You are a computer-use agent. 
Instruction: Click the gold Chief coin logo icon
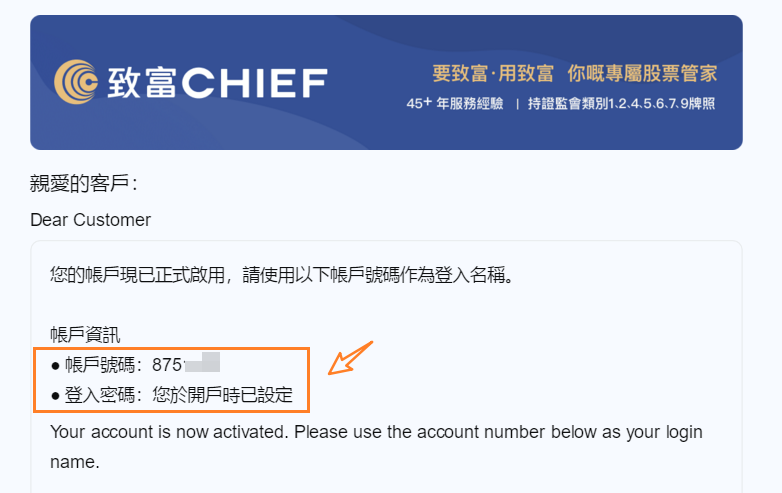(x=76, y=81)
